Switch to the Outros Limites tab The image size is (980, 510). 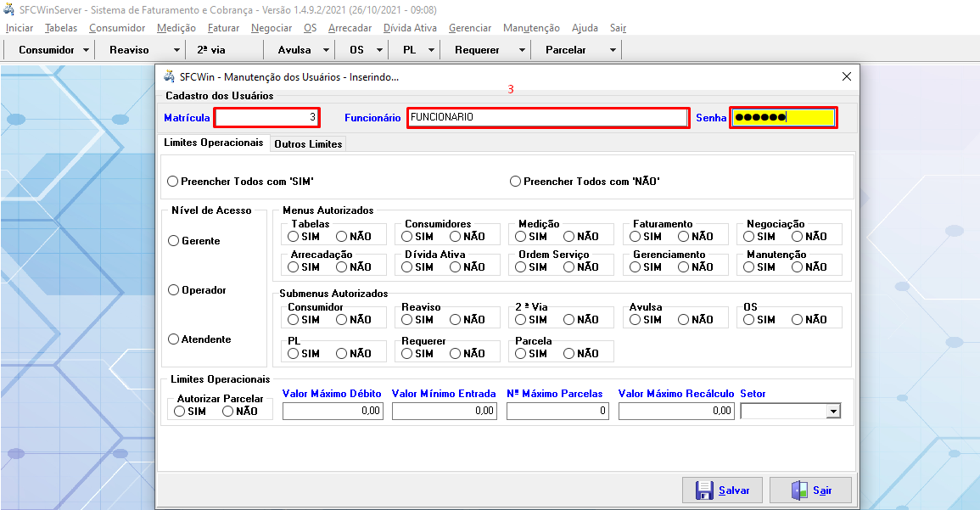coord(308,144)
